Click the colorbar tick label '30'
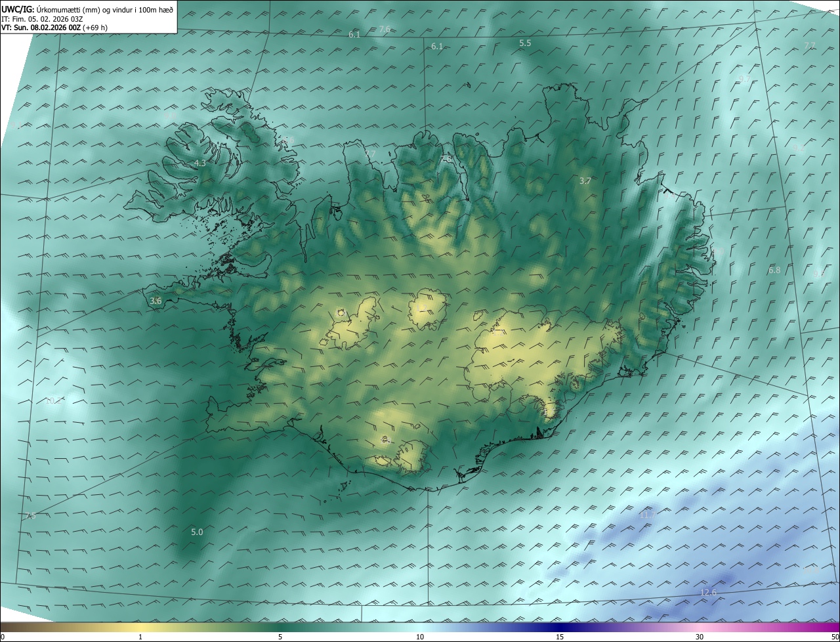840x642 pixels. pyautogui.click(x=700, y=637)
